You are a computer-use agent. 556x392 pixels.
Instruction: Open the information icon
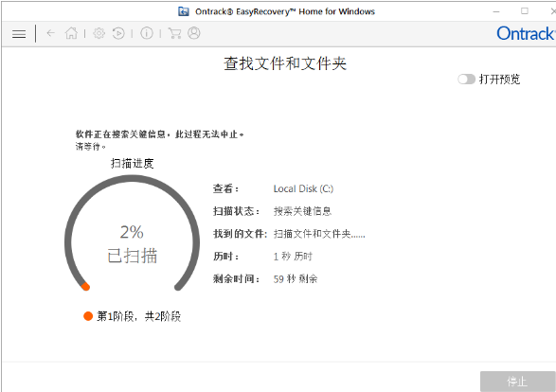pos(147,33)
